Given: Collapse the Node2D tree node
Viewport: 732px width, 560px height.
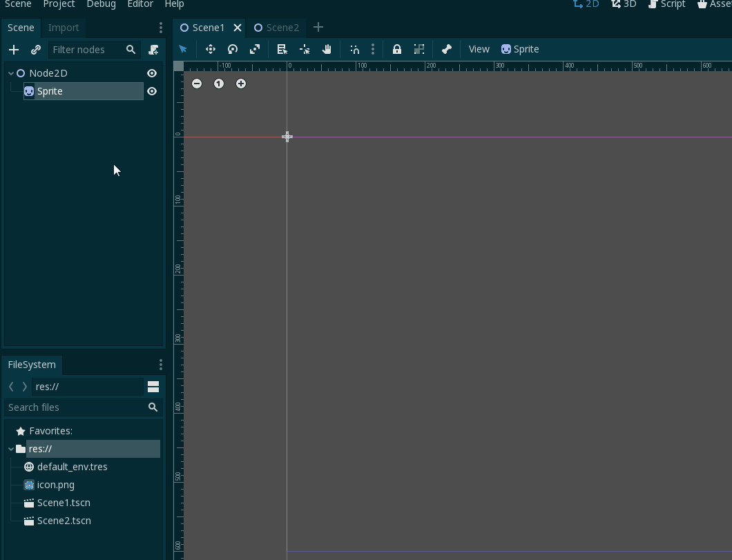Looking at the screenshot, I should pyautogui.click(x=11, y=73).
